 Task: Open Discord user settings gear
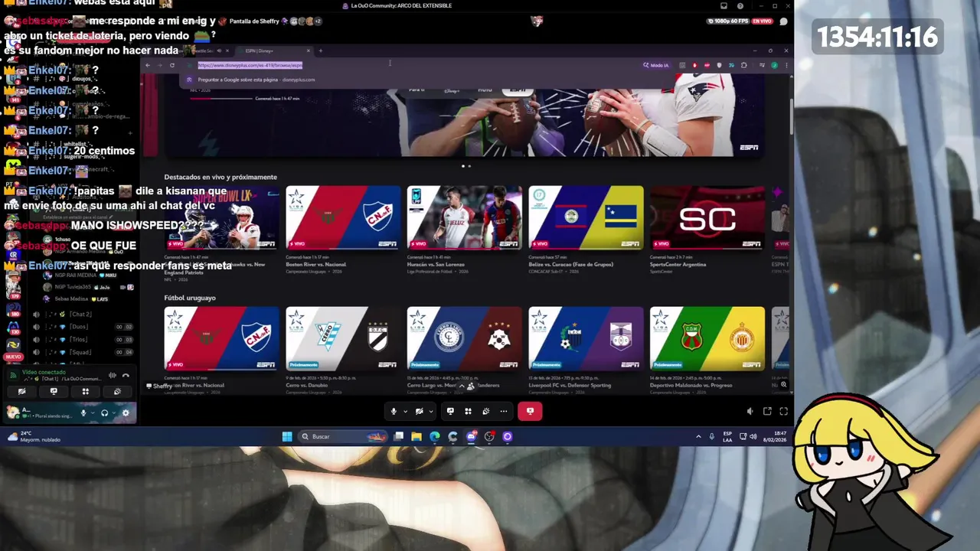(x=126, y=413)
